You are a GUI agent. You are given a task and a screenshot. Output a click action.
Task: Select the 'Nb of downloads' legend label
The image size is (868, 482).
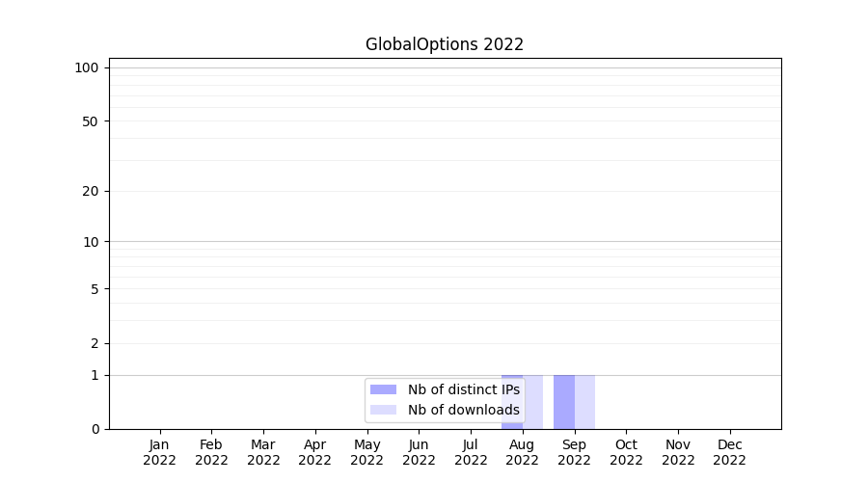tap(463, 410)
